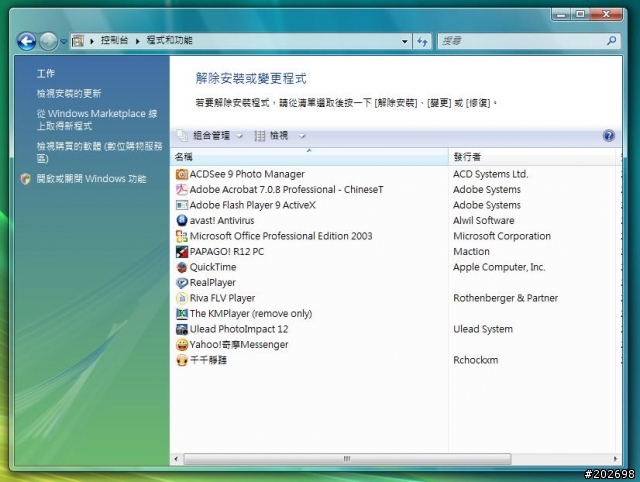Go back with the blue back arrow
The height and width of the screenshot is (482, 640).
(x=27, y=41)
